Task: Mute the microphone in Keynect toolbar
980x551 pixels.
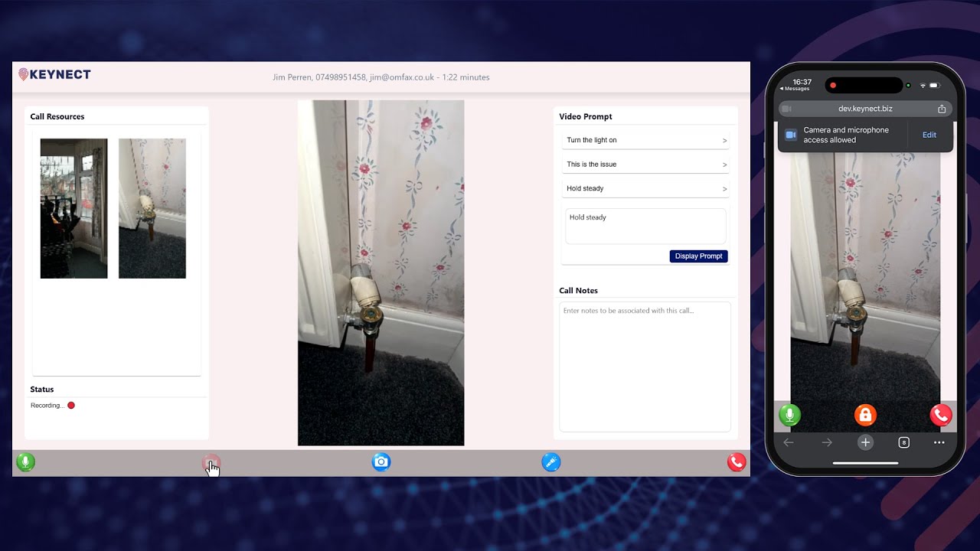Action: [x=25, y=462]
